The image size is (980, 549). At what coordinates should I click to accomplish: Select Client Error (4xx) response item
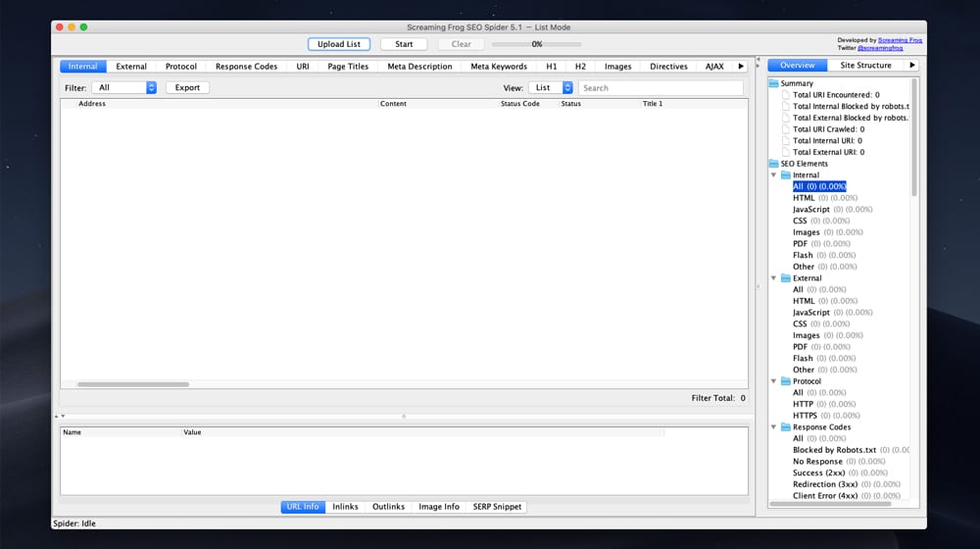point(847,496)
